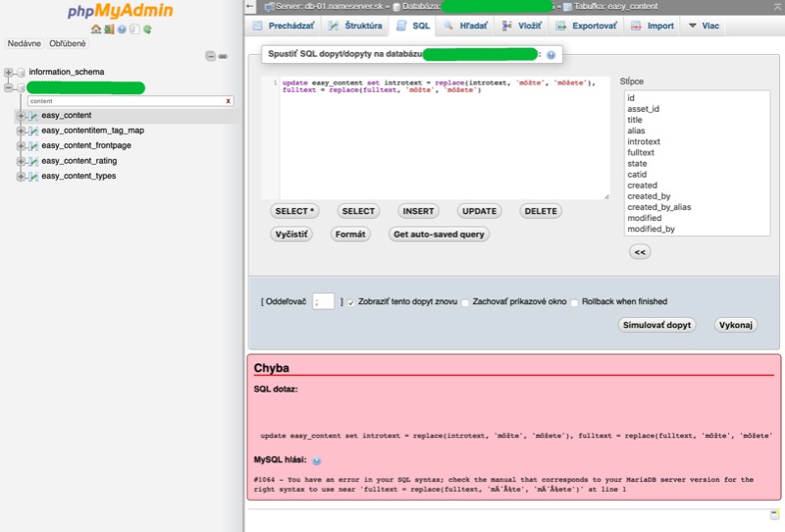The width and height of the screenshot is (785, 532).
Task: Expand easy_contentitem_tag_map table node
Action: [21, 131]
